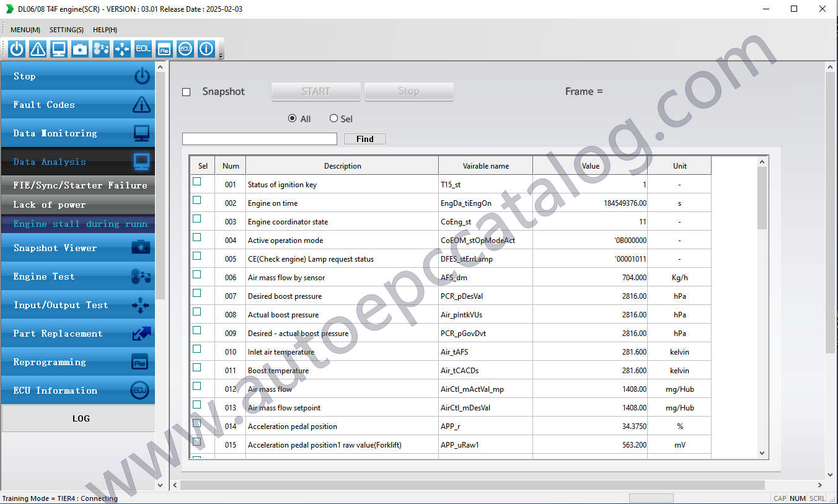Select the Input/Output Test arrows toolbar icon
The image size is (838, 504).
coord(122,49)
